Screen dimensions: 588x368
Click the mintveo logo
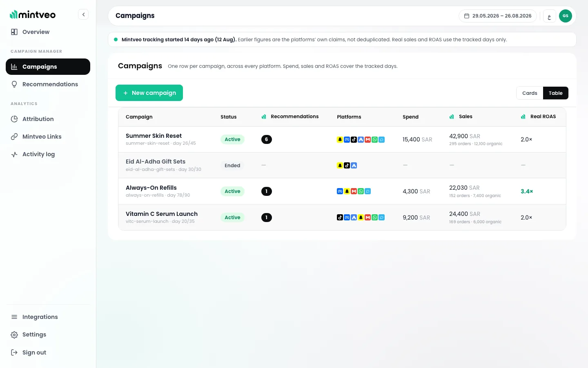pos(33,15)
